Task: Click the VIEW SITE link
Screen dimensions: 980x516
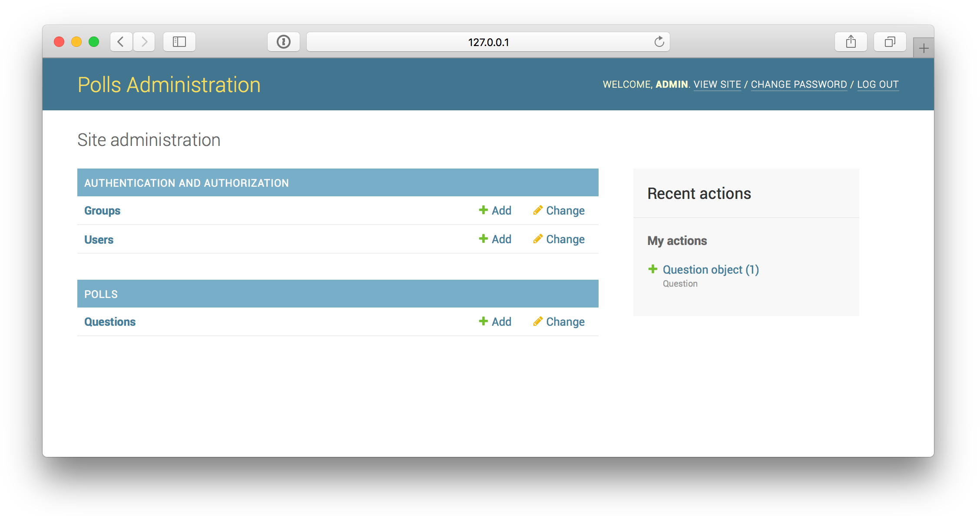Action: [718, 84]
